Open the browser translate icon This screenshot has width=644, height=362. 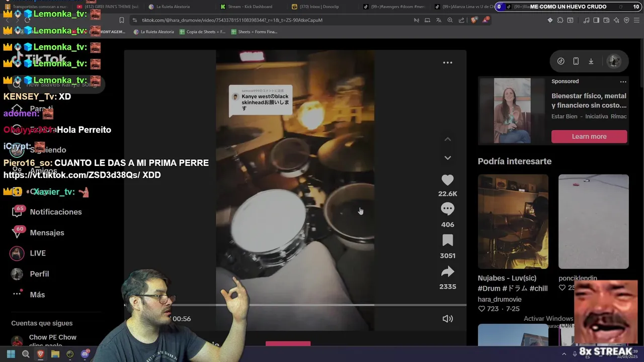(438, 20)
